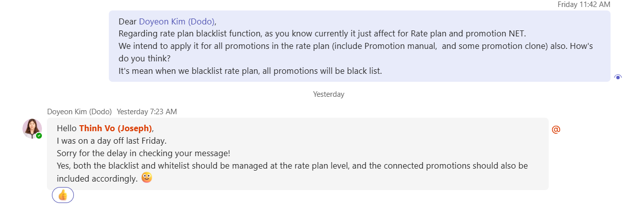Click the green presence status badge
Viewport: 644px width, 214px height.
tap(39, 136)
